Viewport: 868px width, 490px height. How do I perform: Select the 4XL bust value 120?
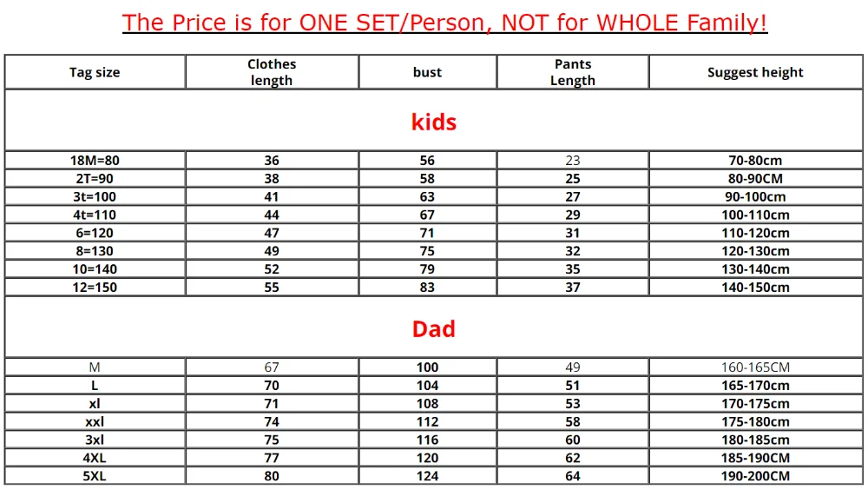point(427,458)
